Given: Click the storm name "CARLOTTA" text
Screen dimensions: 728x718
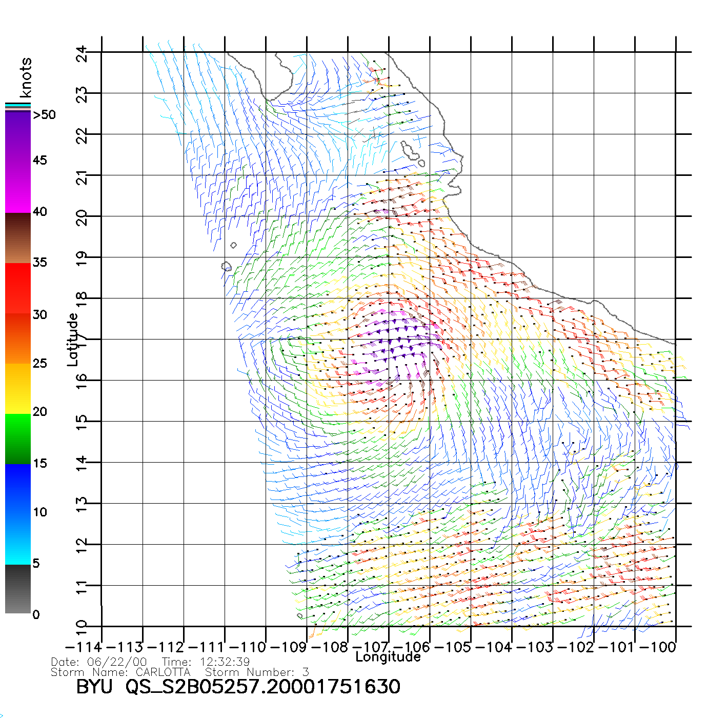Looking at the screenshot, I should tap(163, 672).
